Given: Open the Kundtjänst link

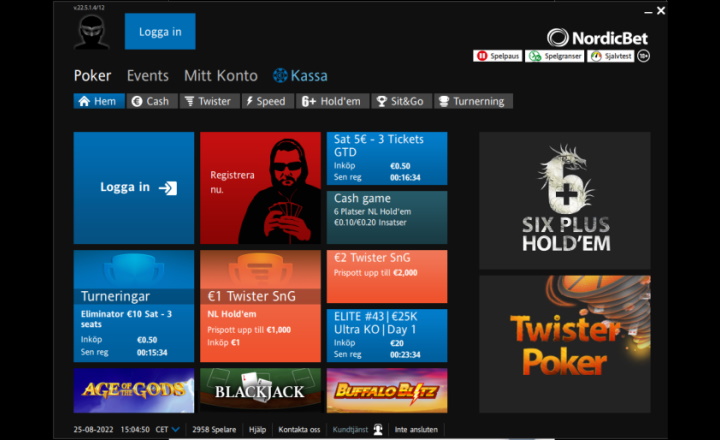Looking at the screenshot, I should (350, 429).
